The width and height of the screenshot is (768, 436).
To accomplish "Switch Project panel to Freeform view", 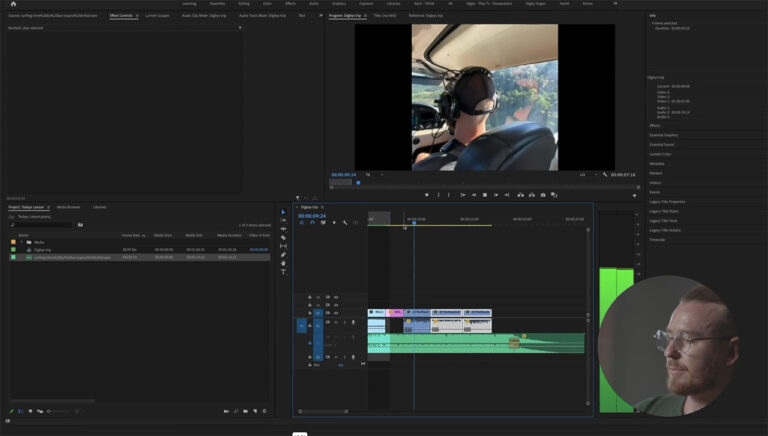I will coord(40,411).
